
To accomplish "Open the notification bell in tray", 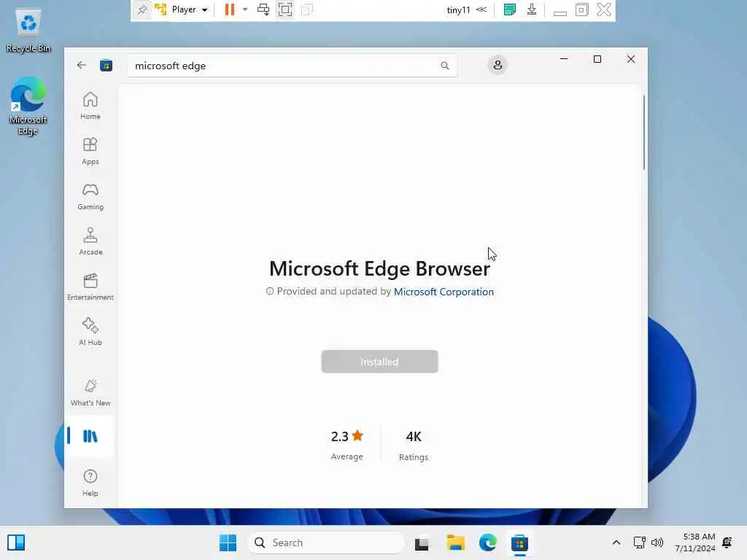I will tap(727, 542).
